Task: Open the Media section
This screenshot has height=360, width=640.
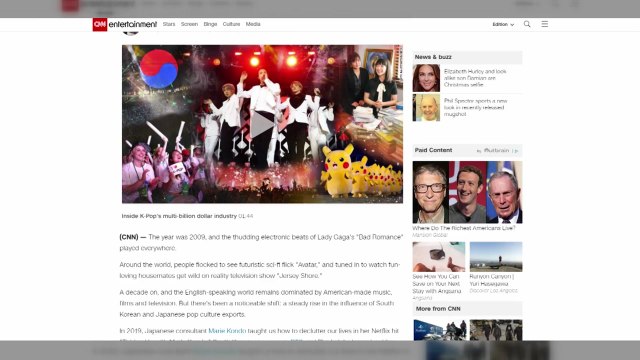Action: [253, 24]
